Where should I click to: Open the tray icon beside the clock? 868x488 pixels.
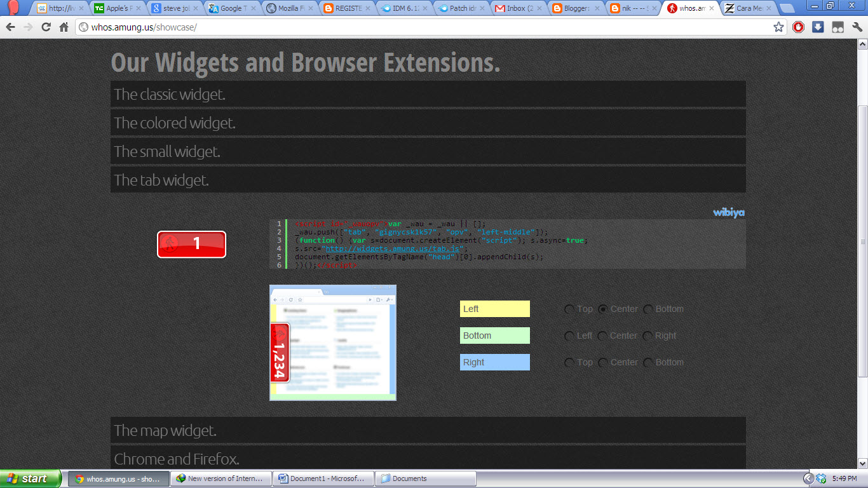[x=821, y=478]
